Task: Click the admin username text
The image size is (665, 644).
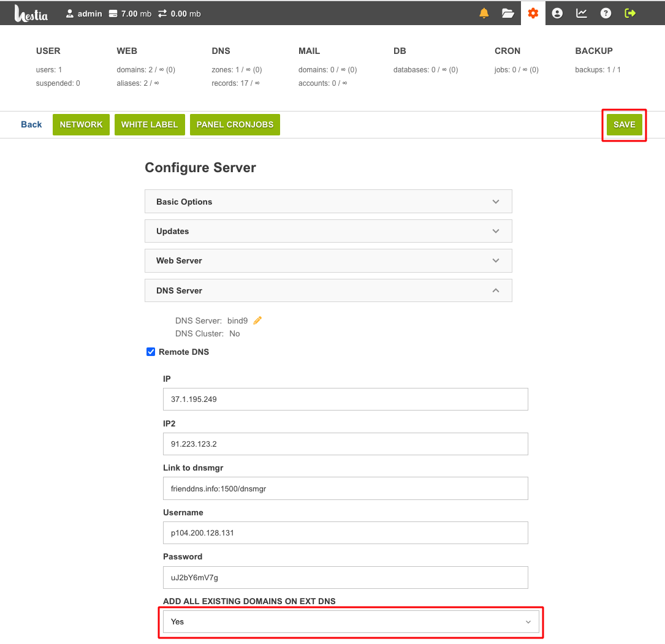Action: (x=90, y=13)
